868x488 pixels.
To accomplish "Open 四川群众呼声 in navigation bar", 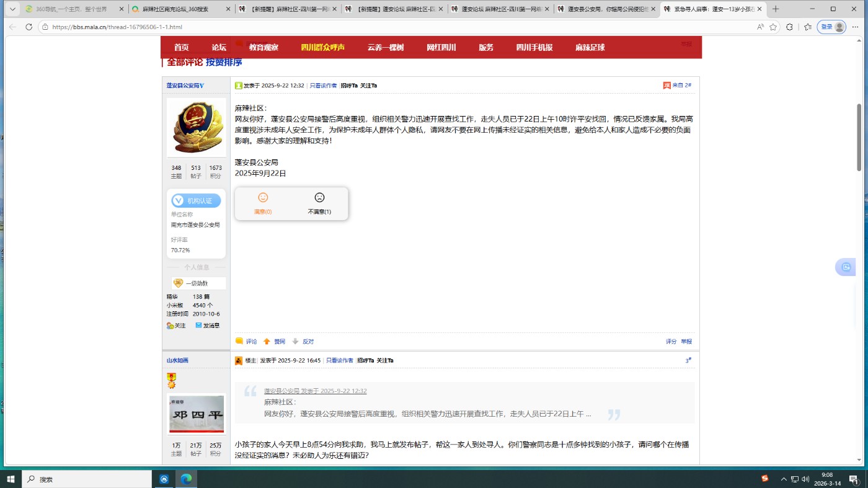I will click(x=322, y=47).
